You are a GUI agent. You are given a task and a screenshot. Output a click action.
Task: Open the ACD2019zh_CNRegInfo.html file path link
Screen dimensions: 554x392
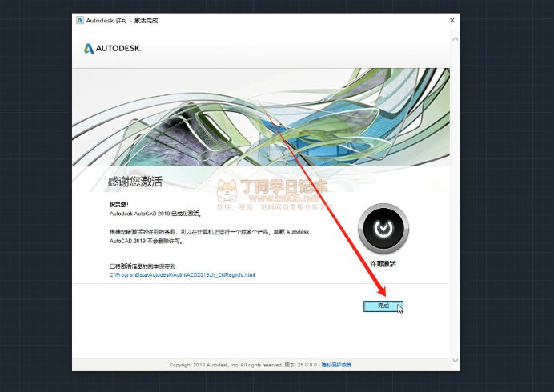coord(182,274)
